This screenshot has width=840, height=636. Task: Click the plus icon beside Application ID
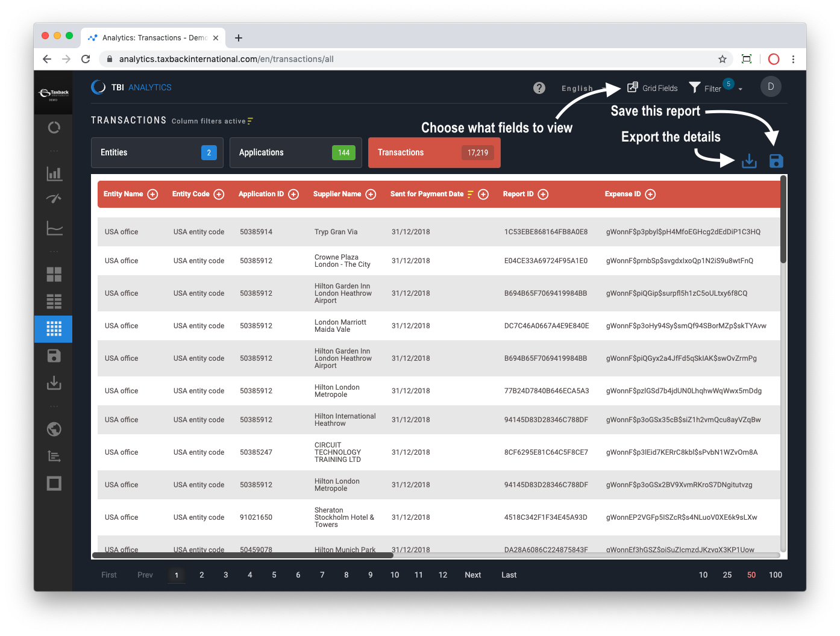pyautogui.click(x=293, y=194)
